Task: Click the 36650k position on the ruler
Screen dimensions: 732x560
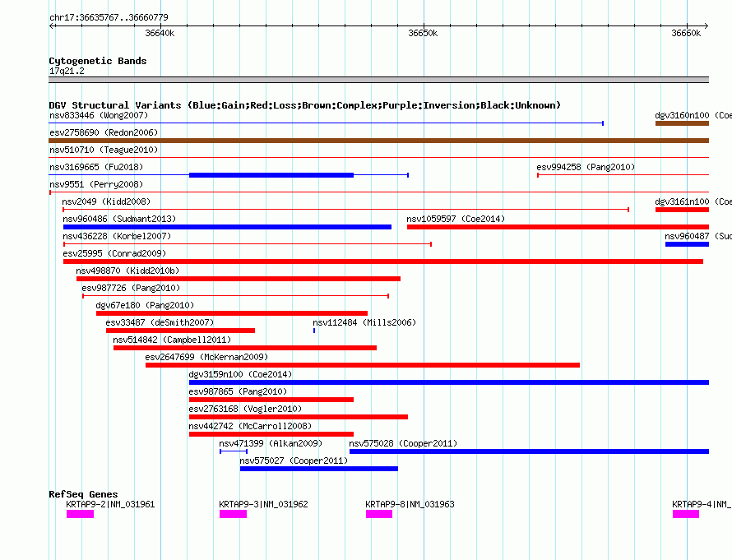Action: pyautogui.click(x=423, y=33)
